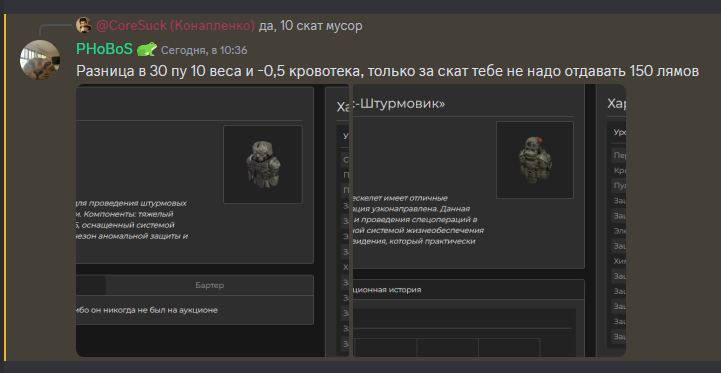
Task: Click the green frog role icon
Action: (147, 49)
